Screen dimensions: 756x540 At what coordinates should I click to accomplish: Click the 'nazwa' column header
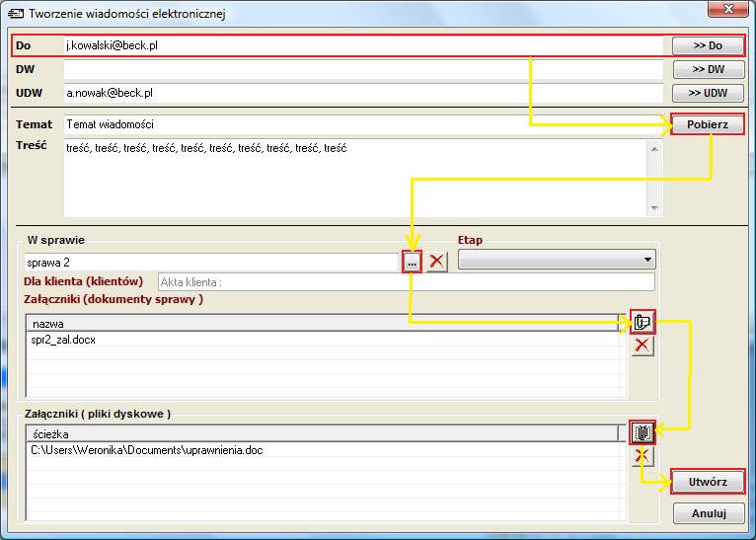(323, 324)
